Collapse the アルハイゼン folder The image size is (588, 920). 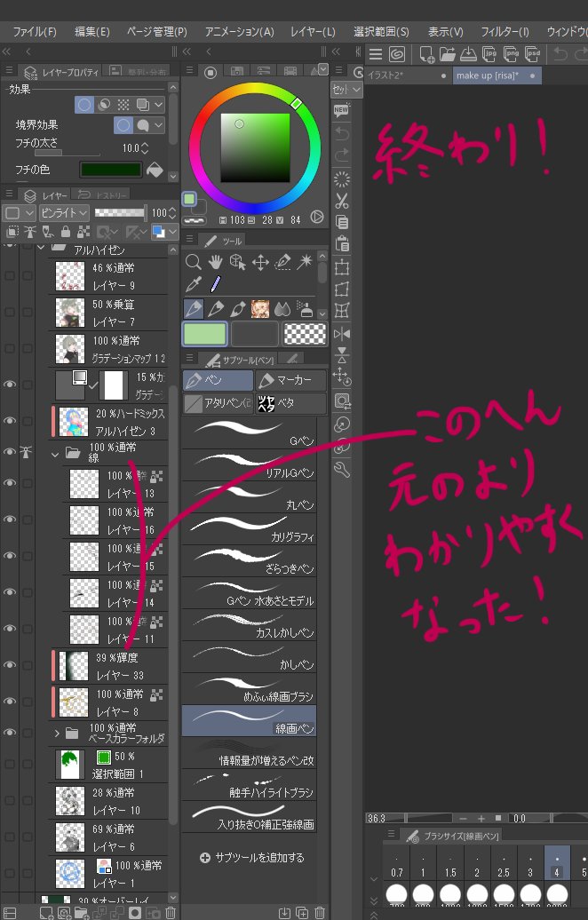point(41,248)
